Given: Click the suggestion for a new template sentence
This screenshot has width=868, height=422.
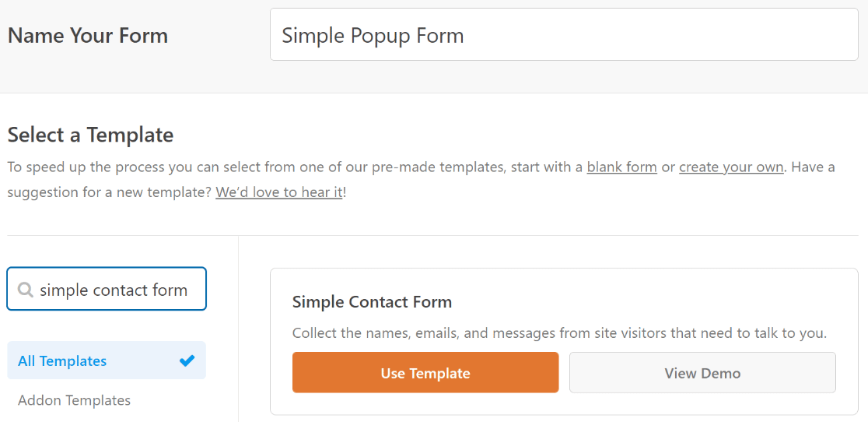Looking at the screenshot, I should [x=177, y=192].
